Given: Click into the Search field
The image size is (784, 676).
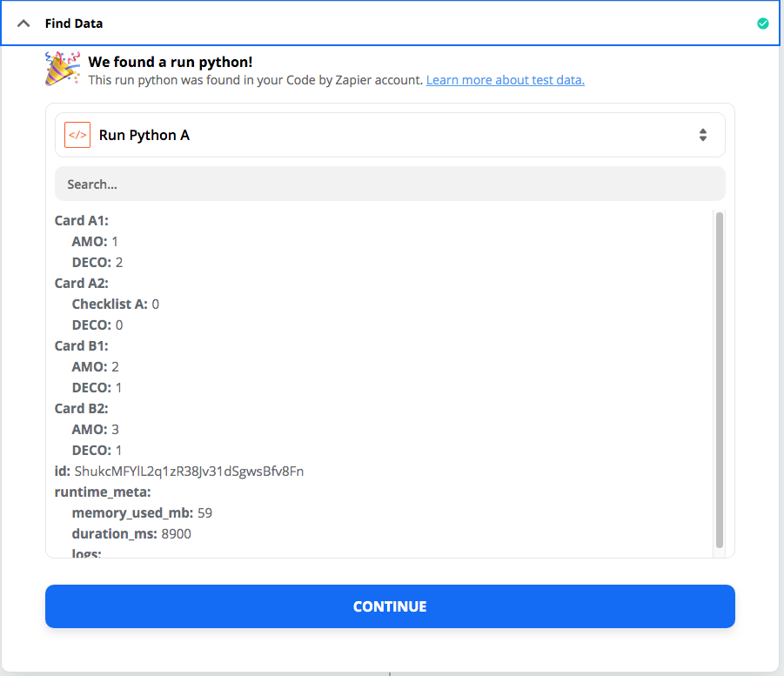Looking at the screenshot, I should tap(390, 184).
